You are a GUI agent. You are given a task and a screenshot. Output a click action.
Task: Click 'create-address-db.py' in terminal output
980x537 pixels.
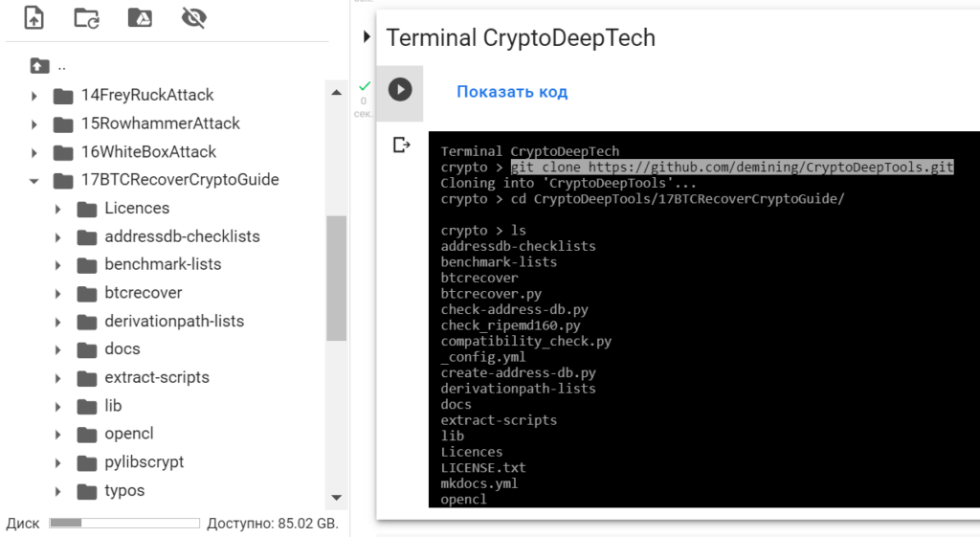click(518, 372)
